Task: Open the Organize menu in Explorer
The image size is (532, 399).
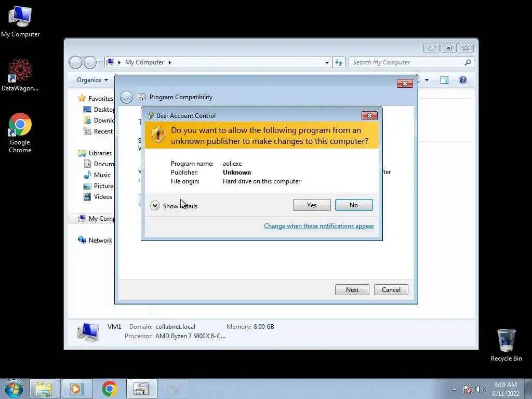Action: point(92,80)
